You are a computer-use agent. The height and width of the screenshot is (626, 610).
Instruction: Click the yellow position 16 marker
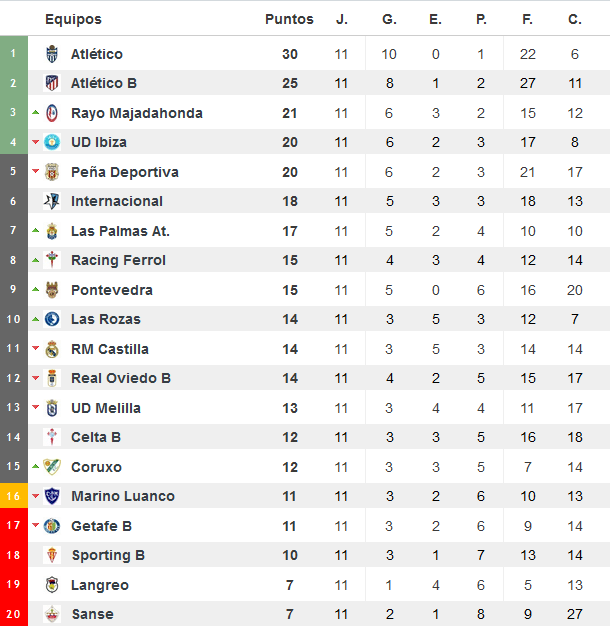click(14, 496)
